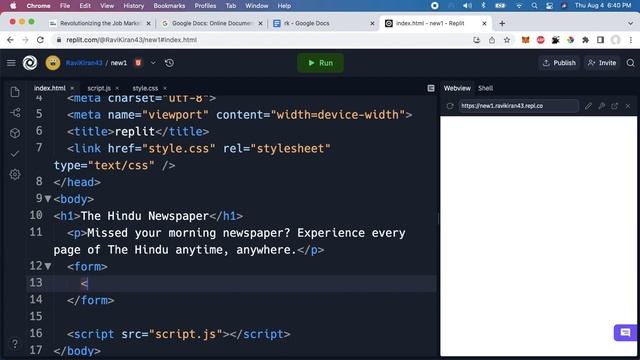
Task: Collapse the form tag fold arrow
Action: point(48,266)
